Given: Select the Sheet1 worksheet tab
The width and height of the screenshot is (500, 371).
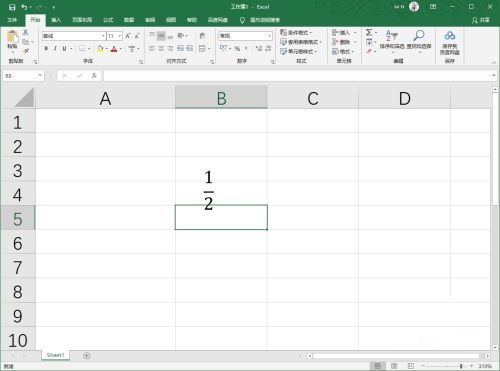Looking at the screenshot, I should [55, 355].
